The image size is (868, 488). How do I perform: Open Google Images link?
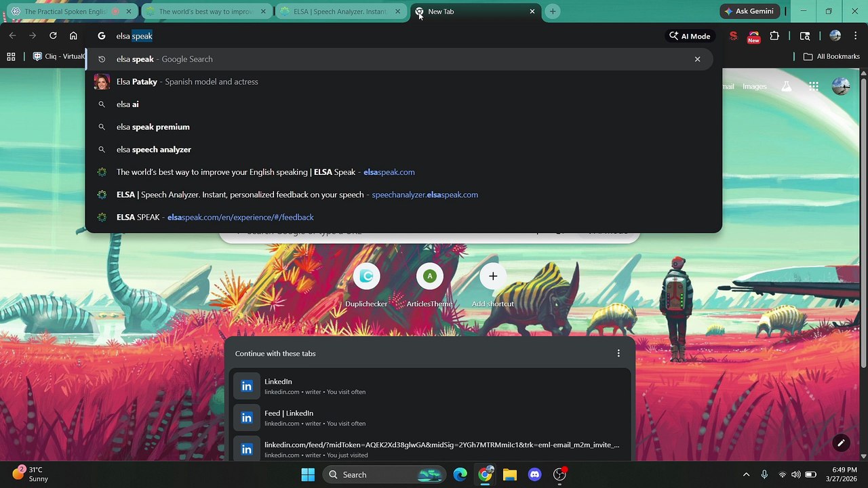point(755,86)
